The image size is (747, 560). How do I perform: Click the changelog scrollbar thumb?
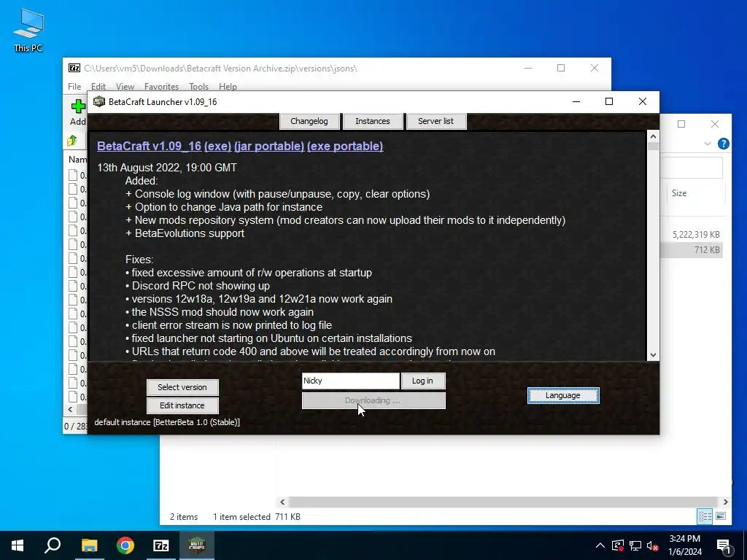pos(653,146)
